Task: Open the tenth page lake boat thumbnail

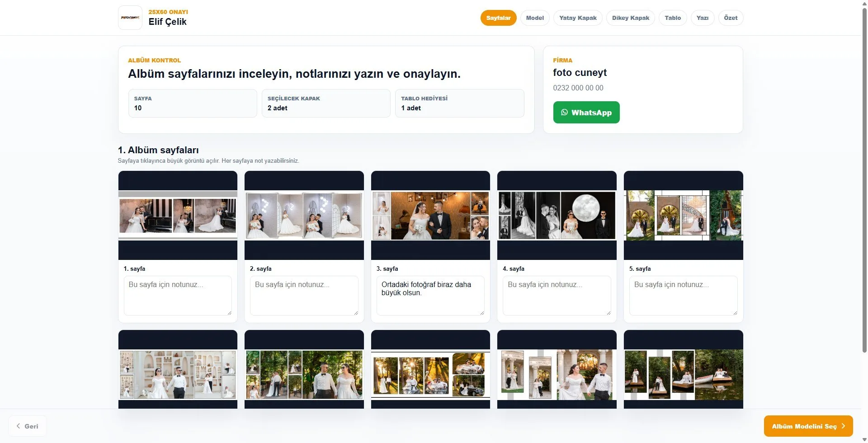Action: [683, 369]
